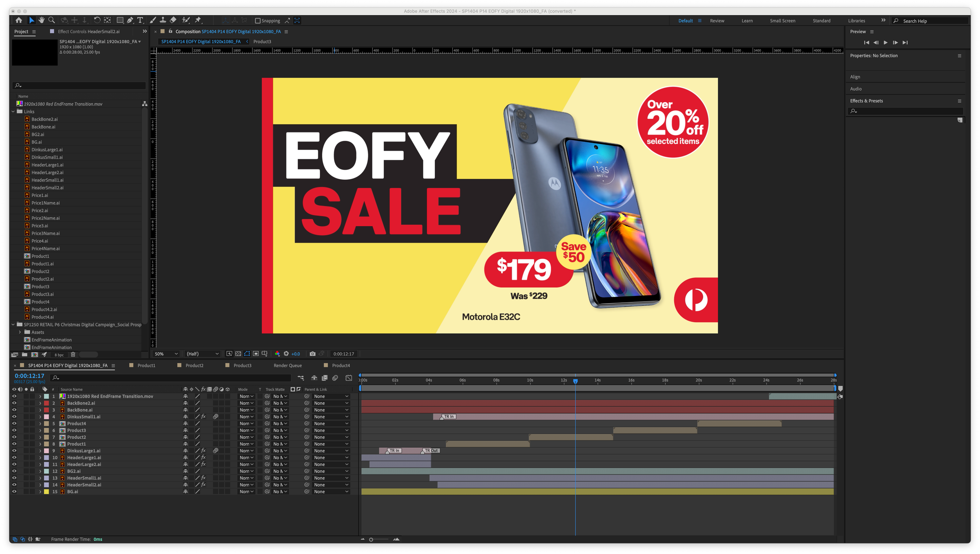The image size is (980, 554).
Task: Expand the Assets folder
Action: [20, 332]
